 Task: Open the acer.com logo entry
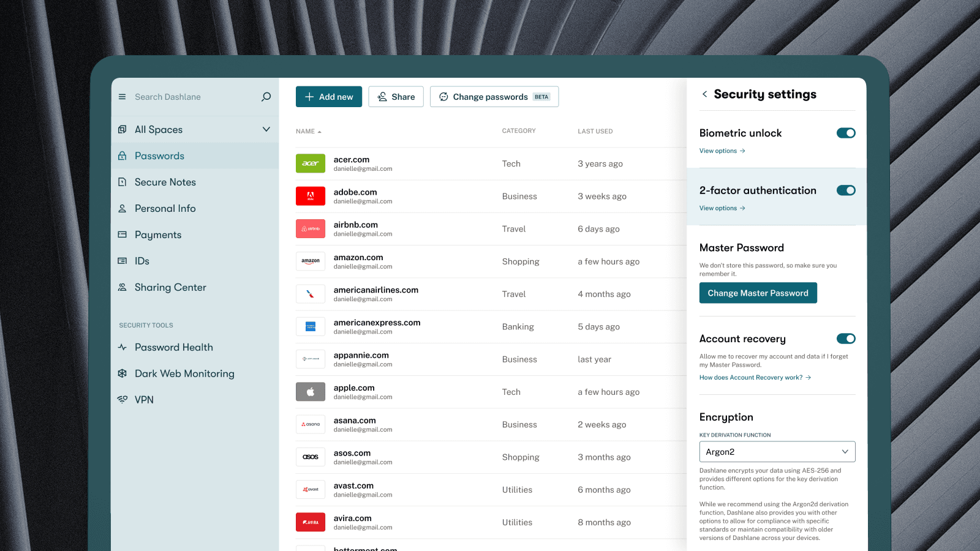(311, 163)
